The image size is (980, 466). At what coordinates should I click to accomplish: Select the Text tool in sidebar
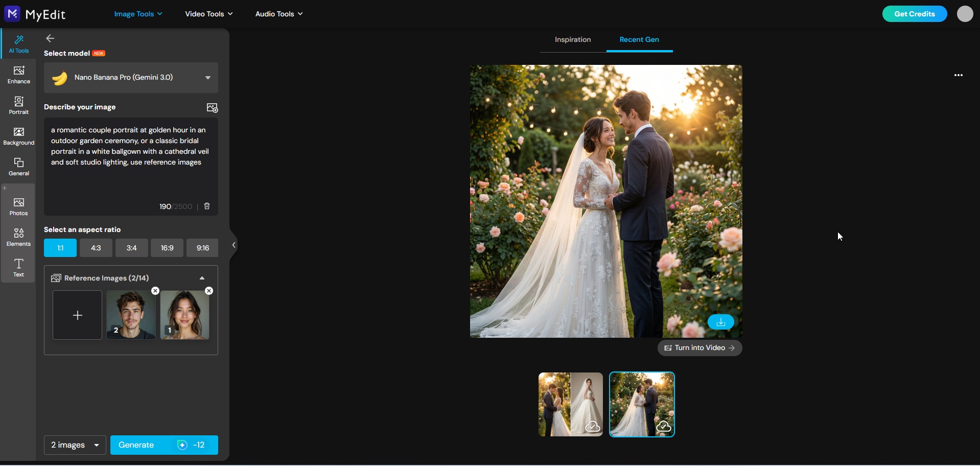[18, 268]
